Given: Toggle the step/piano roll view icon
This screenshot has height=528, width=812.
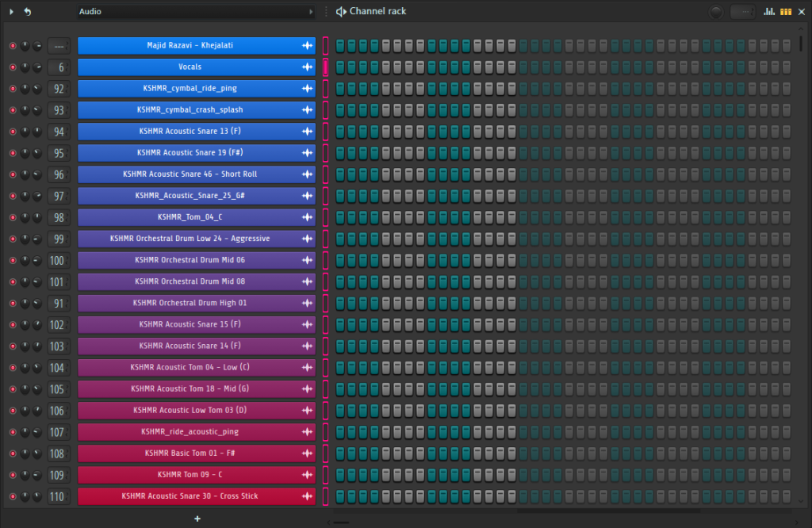Looking at the screenshot, I should 786,12.
